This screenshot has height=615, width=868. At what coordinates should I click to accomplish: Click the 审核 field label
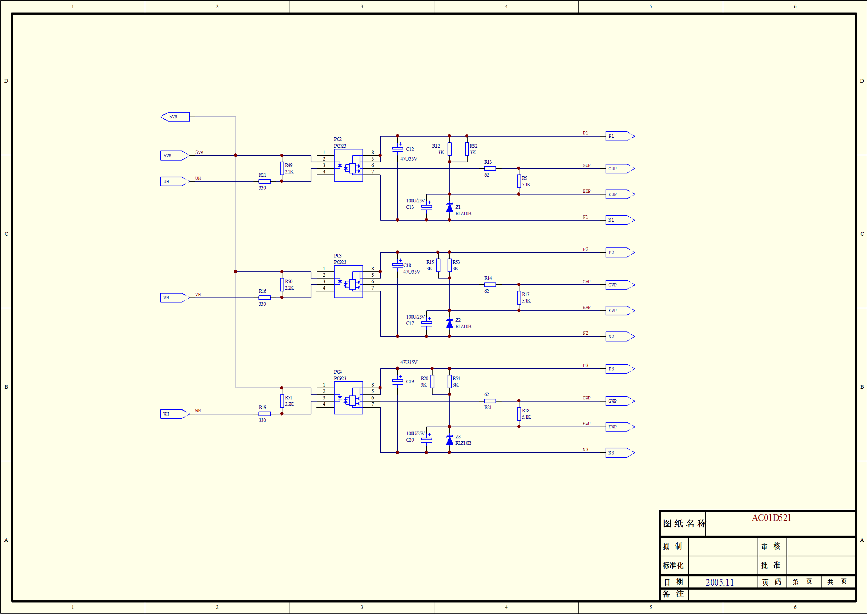(771, 546)
